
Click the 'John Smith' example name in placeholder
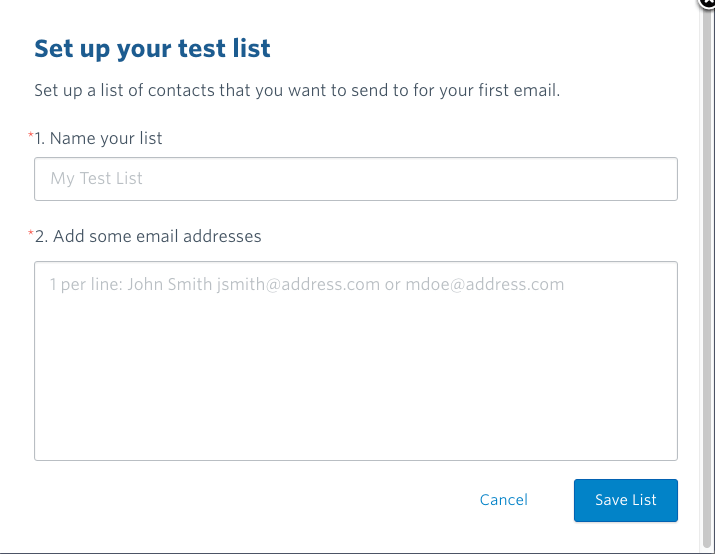click(170, 285)
